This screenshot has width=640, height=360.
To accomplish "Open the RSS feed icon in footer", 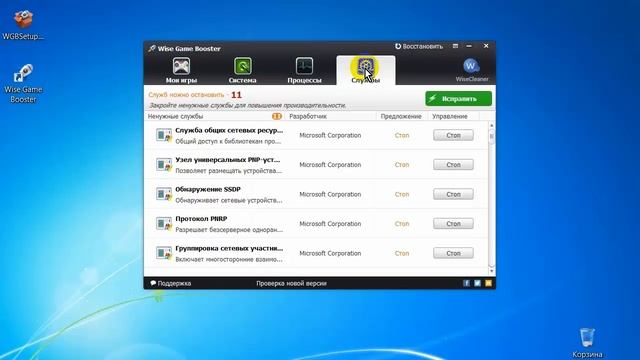I will click(x=488, y=283).
